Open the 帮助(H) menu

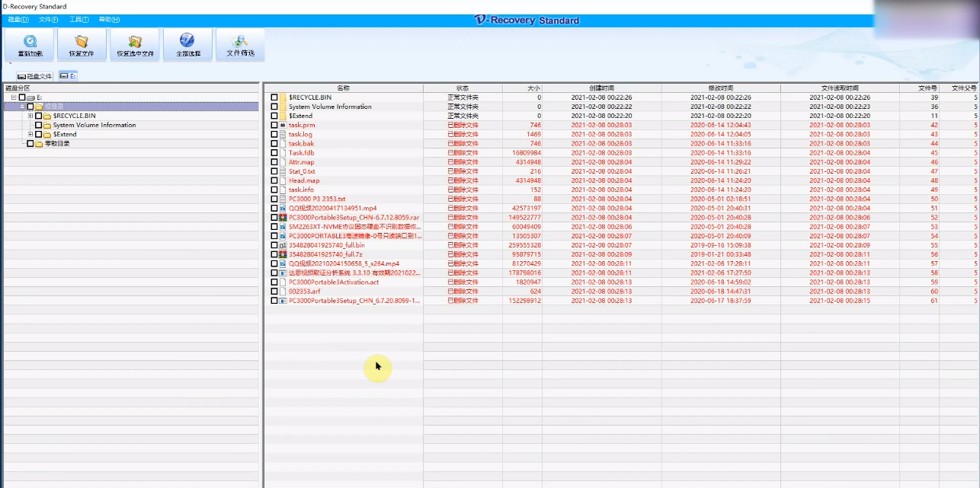pos(109,19)
